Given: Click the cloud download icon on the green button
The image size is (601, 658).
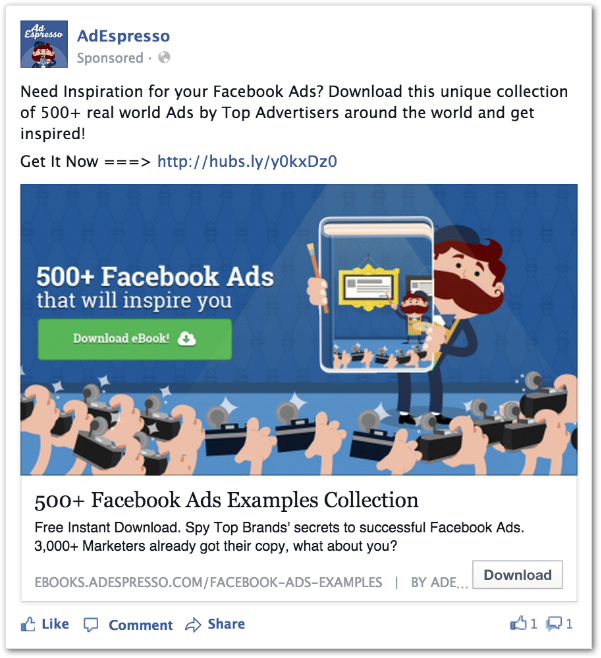Looking at the screenshot, I should pos(186,339).
